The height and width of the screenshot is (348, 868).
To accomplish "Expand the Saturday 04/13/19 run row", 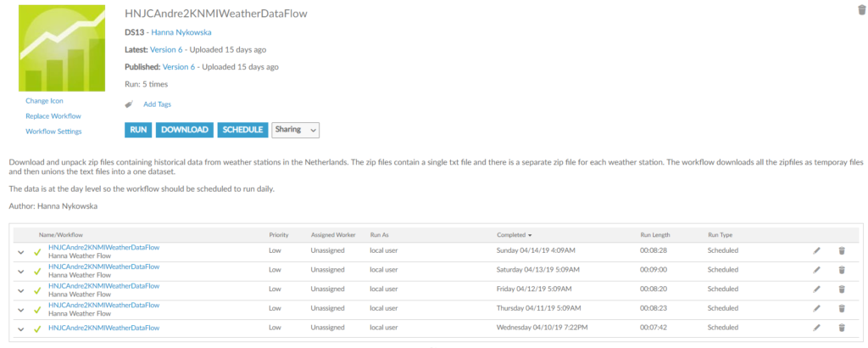I will click(x=20, y=271).
